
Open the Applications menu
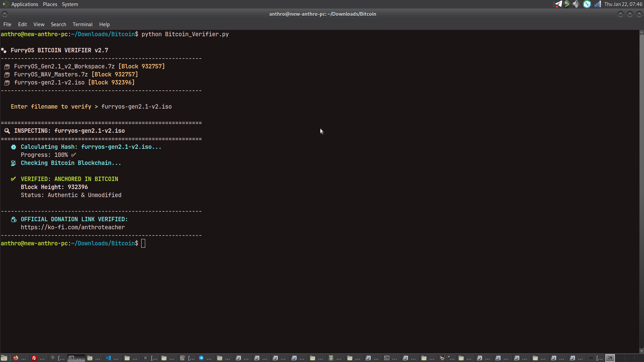pyautogui.click(x=24, y=4)
